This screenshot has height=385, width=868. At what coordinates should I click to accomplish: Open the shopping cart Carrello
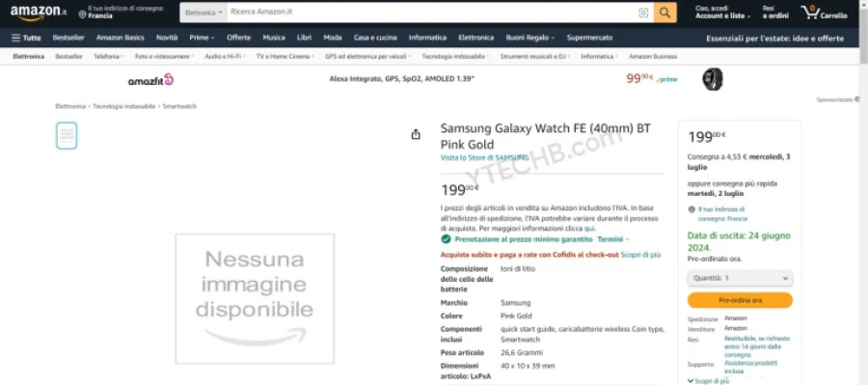pos(825,13)
